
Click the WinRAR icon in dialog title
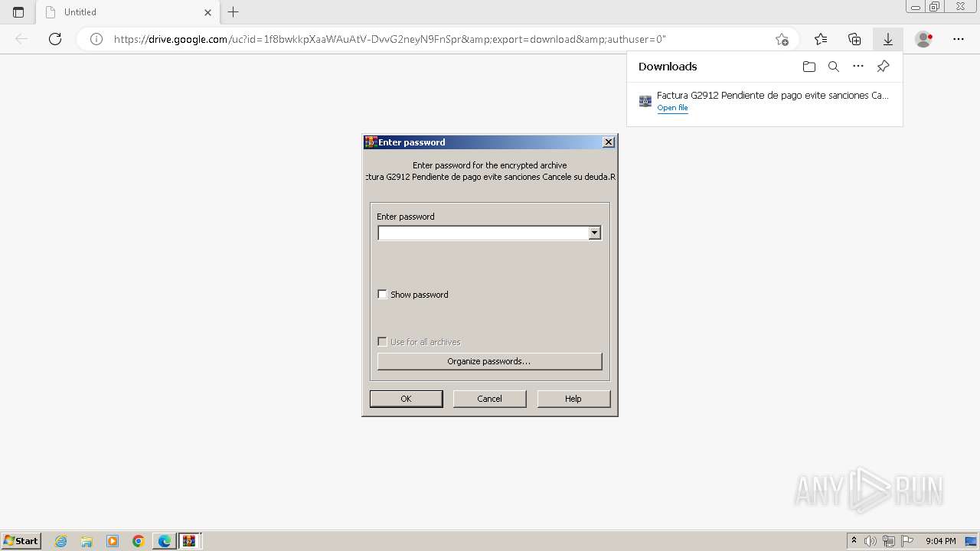371,142
